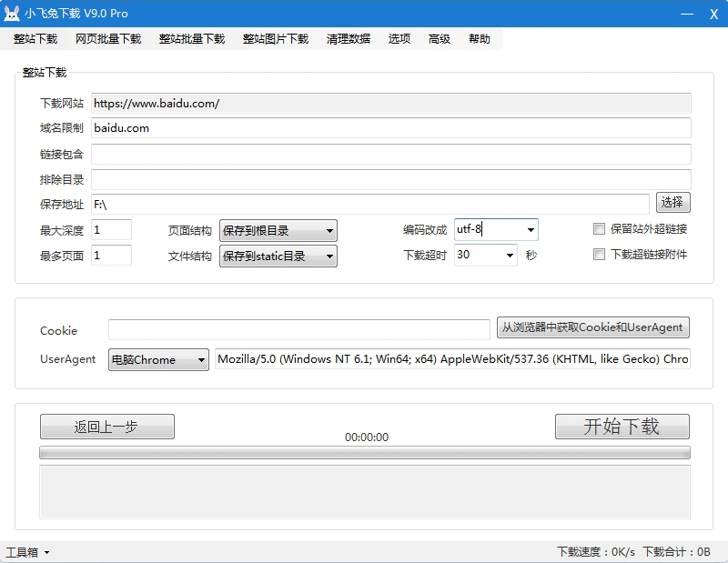This screenshot has width=728, height=563.
Task: Open the 整站图片下载 tab
Action: pyautogui.click(x=276, y=39)
